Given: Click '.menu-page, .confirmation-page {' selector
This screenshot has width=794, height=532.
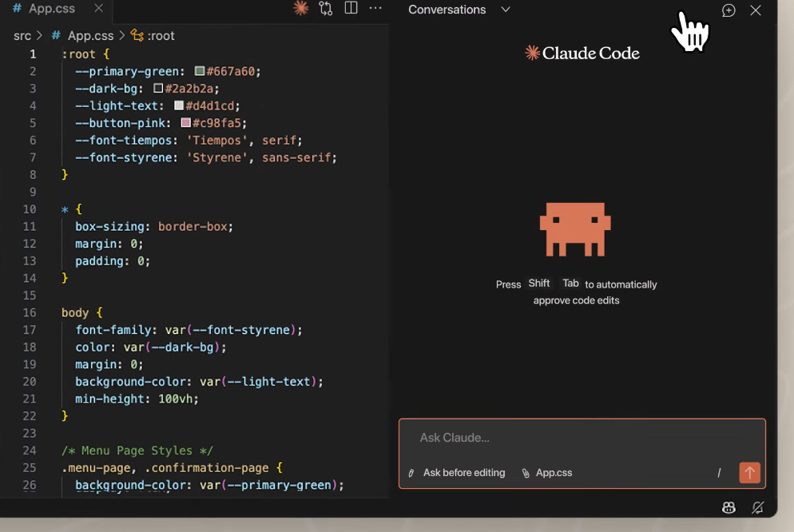Looking at the screenshot, I should pyautogui.click(x=172, y=468).
